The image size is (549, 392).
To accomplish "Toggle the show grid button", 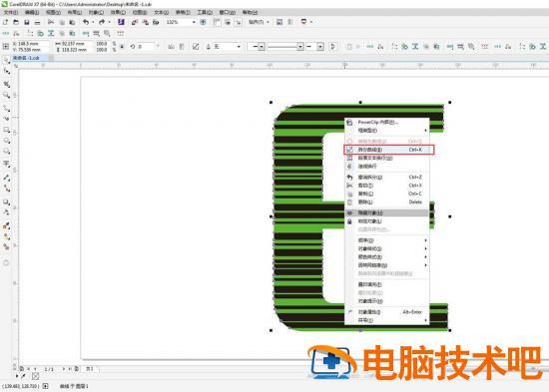I will pyautogui.click(x=228, y=22).
